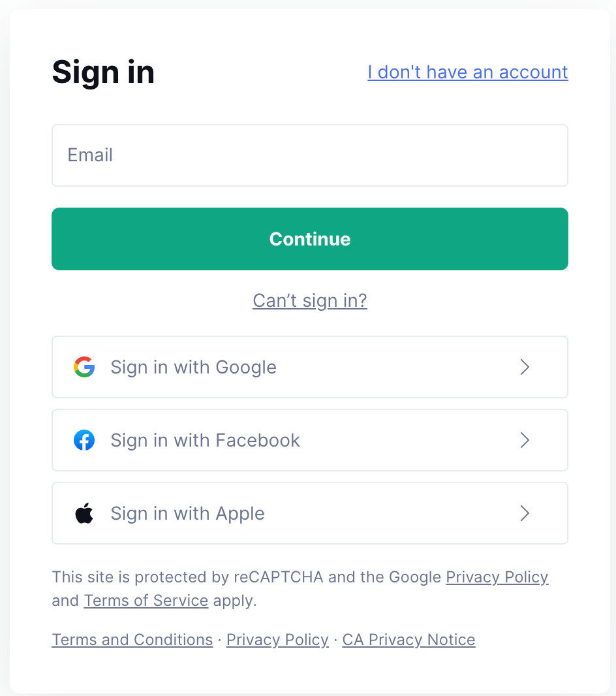The height and width of the screenshot is (696, 616).
Task: Pick the "Sign in with Apple" text
Action: tap(187, 513)
